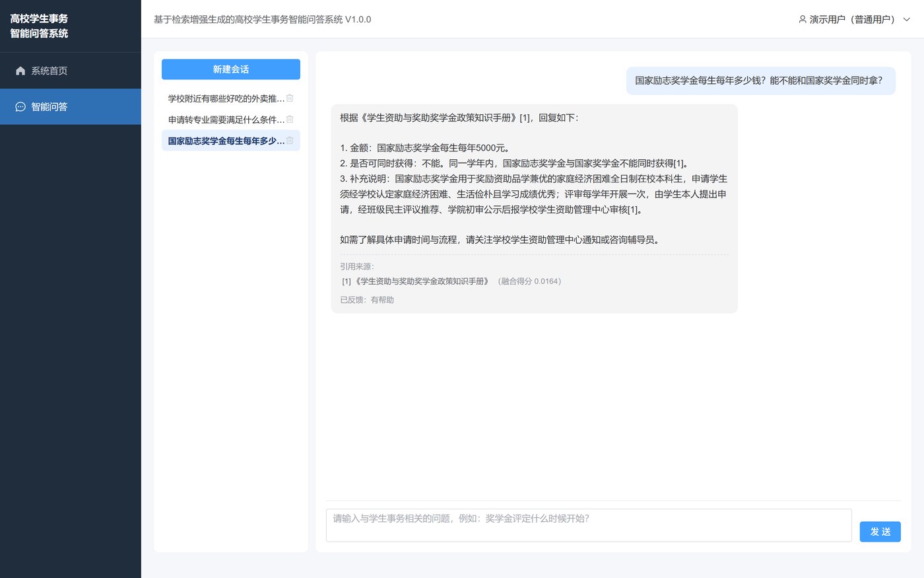Screen dimensions: 924x578
Task: Start a new chat with 新建会话
Action: [x=231, y=69]
